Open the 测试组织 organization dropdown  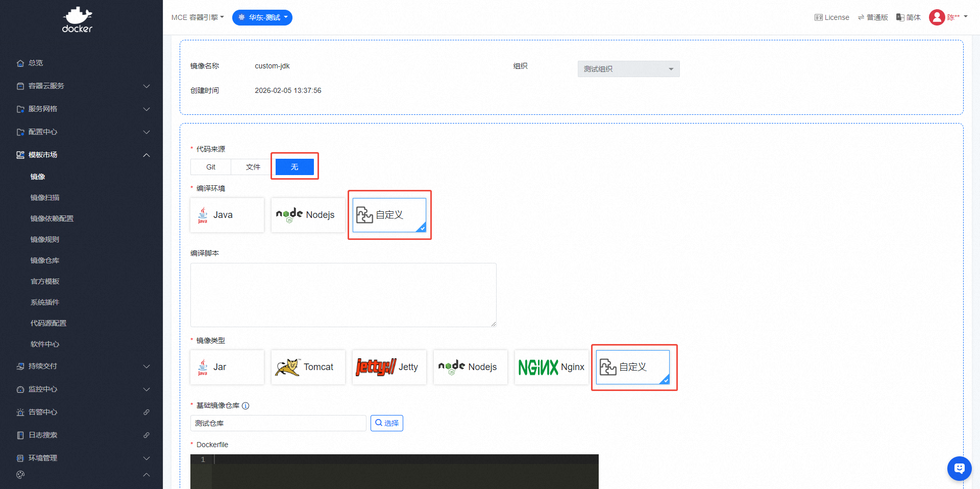(x=628, y=69)
